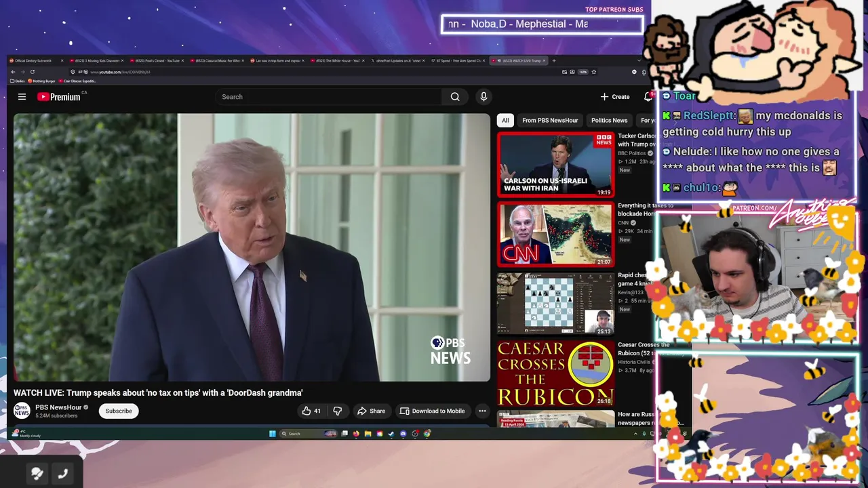The height and width of the screenshot is (488, 868).
Task: Click video title 'WATCH LIVE: Trump speaks'
Action: click(158, 393)
